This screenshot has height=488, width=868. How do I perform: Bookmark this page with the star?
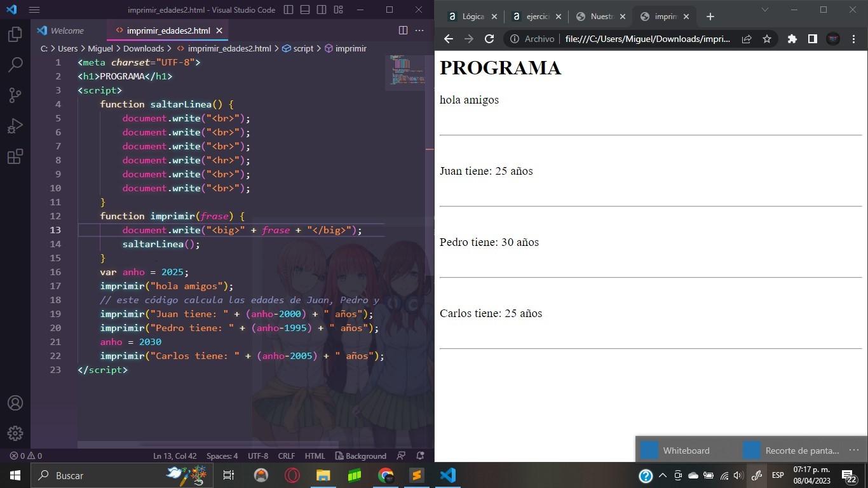[767, 39]
